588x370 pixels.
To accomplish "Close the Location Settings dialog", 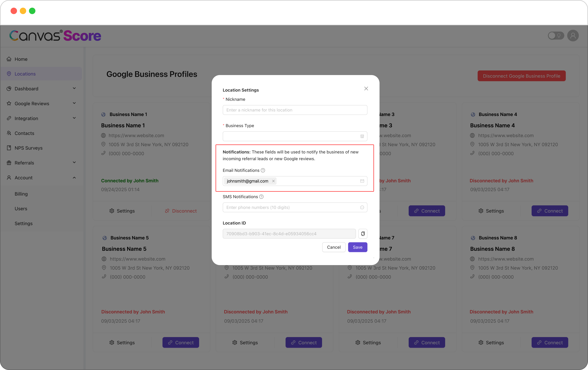I will click(366, 89).
